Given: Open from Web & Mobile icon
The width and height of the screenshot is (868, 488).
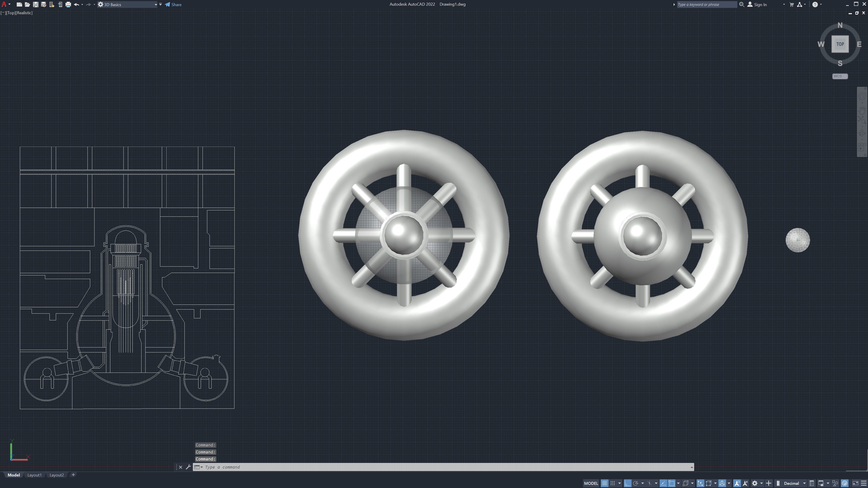Looking at the screenshot, I should (52, 5).
